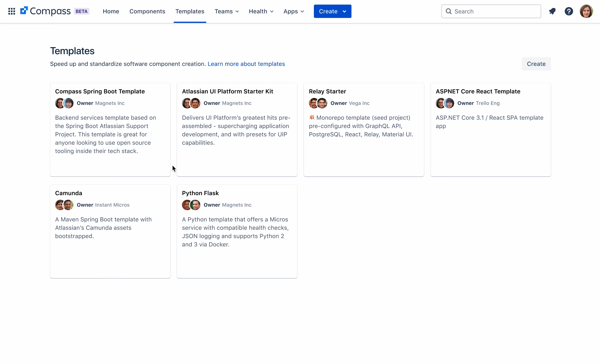This screenshot has height=364, width=600.
Task: Expand the Apps dropdown
Action: click(x=293, y=11)
